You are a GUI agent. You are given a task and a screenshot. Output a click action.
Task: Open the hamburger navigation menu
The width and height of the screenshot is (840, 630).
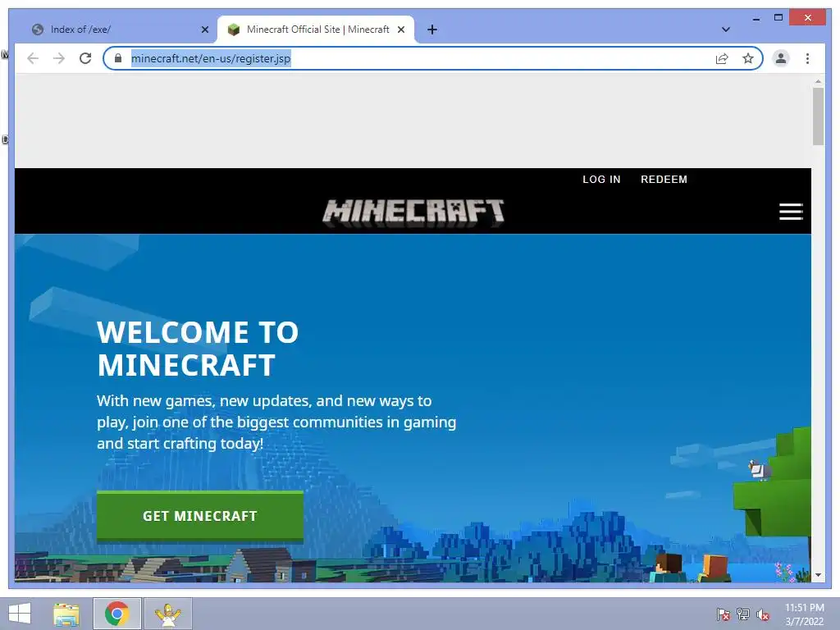point(791,212)
